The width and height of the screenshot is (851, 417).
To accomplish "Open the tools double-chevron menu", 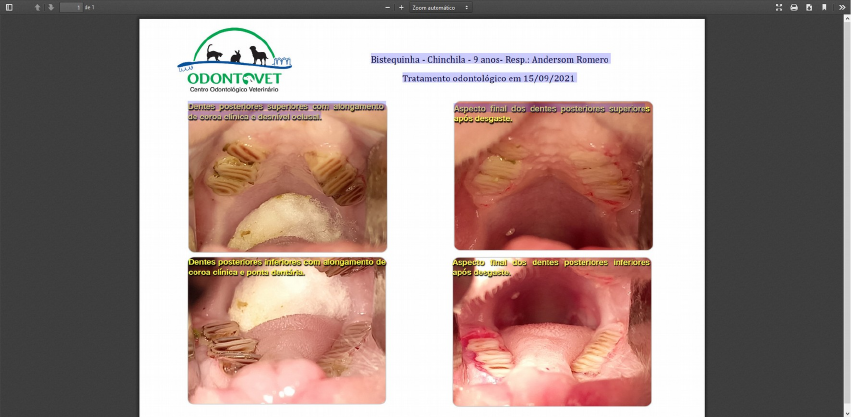I will [x=842, y=7].
